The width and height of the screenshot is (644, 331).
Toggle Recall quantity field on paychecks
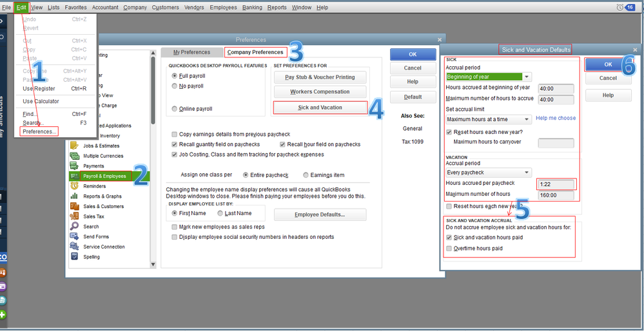tap(175, 144)
